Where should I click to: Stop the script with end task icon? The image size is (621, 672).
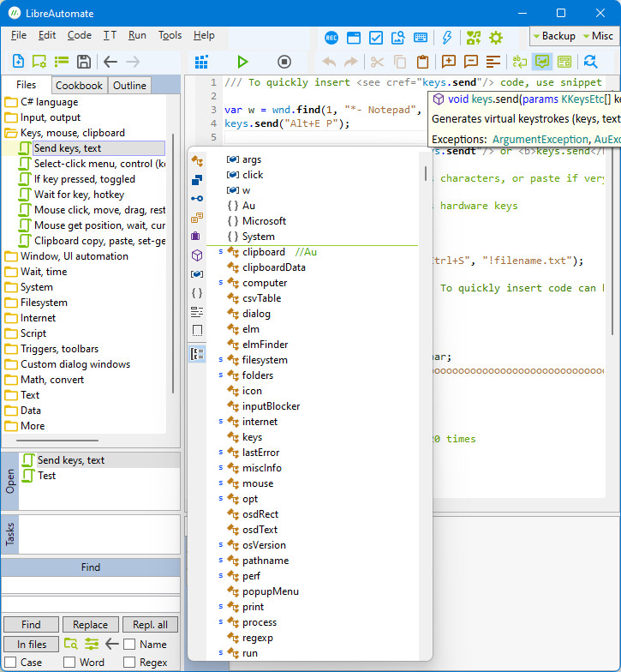(284, 62)
